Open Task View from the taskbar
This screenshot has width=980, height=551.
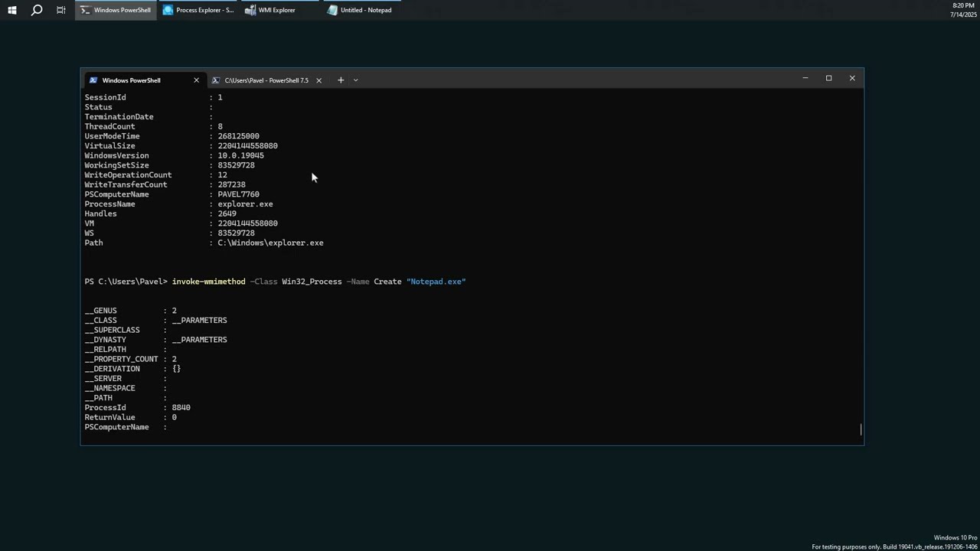(x=60, y=10)
